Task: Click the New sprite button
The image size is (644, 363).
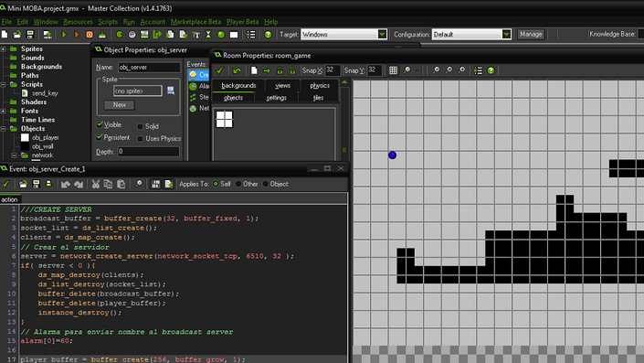Action: pos(119,105)
